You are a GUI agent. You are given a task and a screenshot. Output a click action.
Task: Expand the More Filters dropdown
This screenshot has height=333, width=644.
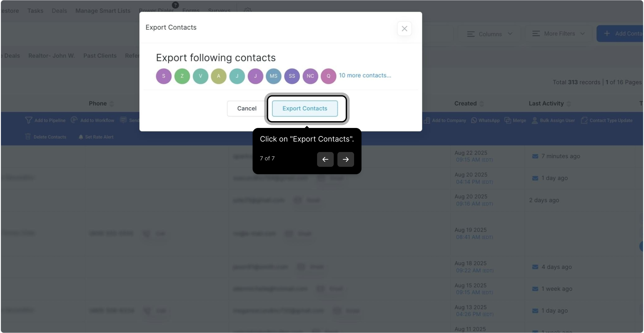click(x=558, y=34)
